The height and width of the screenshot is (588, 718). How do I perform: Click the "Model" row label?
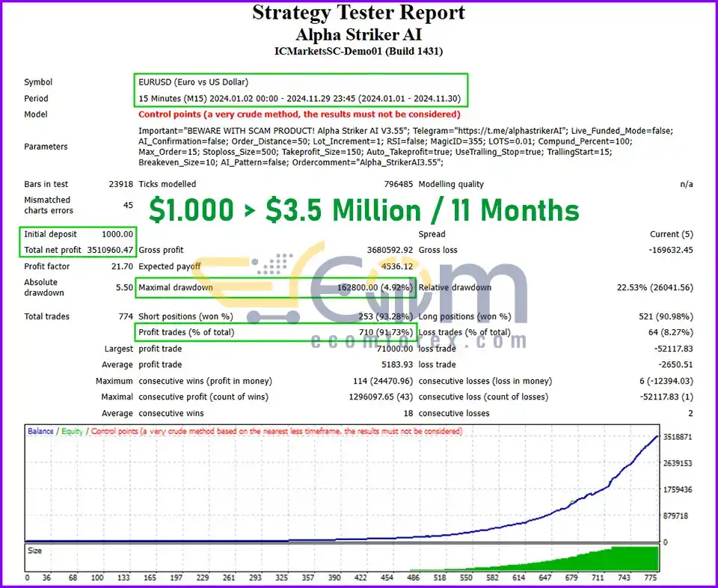[35, 114]
